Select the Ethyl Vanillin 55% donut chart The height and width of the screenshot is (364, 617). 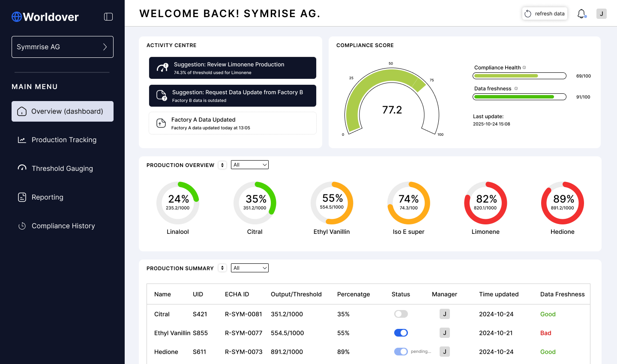[332, 203]
